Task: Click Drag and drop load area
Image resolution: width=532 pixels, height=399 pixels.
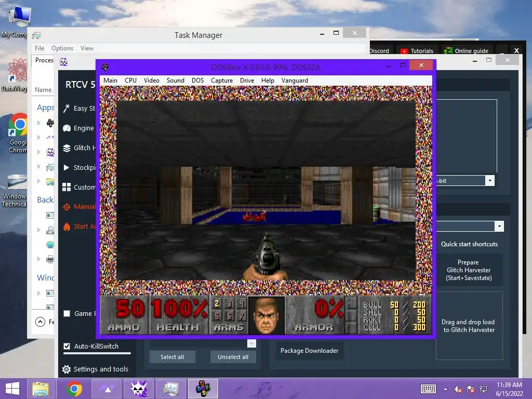Action: pos(469,326)
